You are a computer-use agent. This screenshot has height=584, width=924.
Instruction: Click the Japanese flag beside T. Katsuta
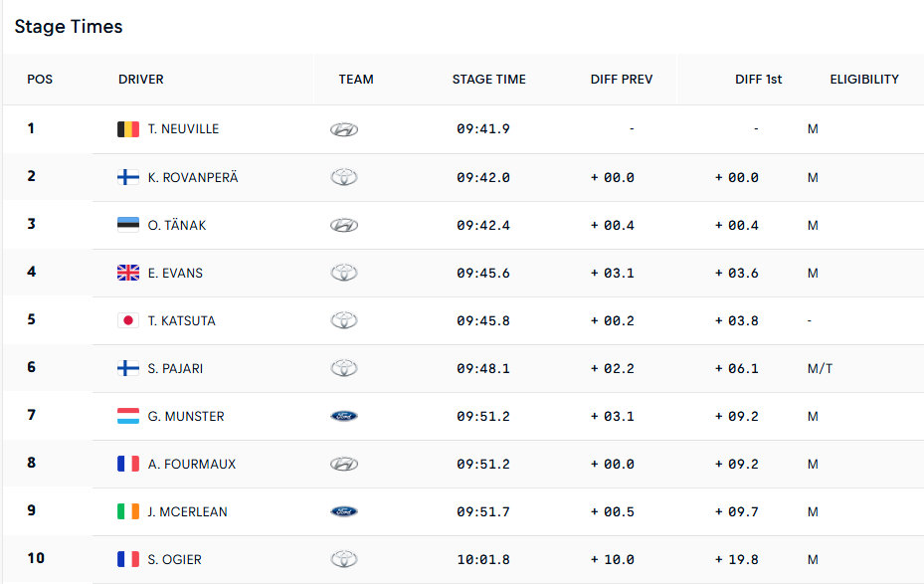(x=128, y=320)
